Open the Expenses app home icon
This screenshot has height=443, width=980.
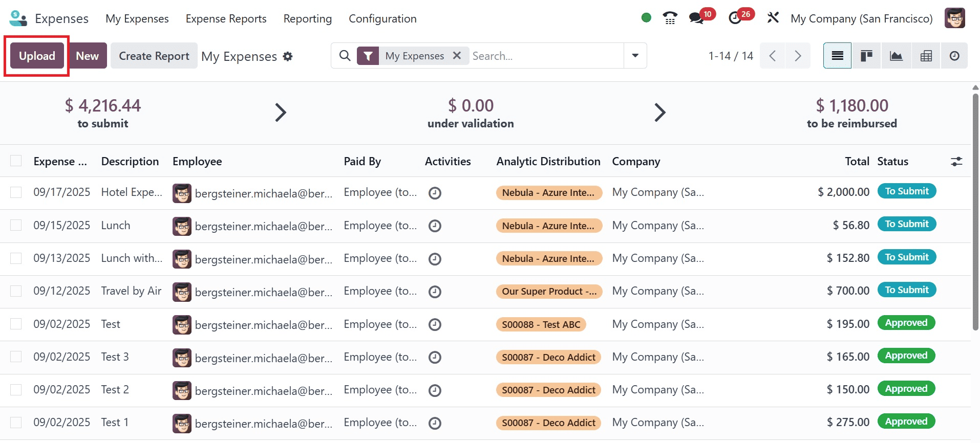18,18
